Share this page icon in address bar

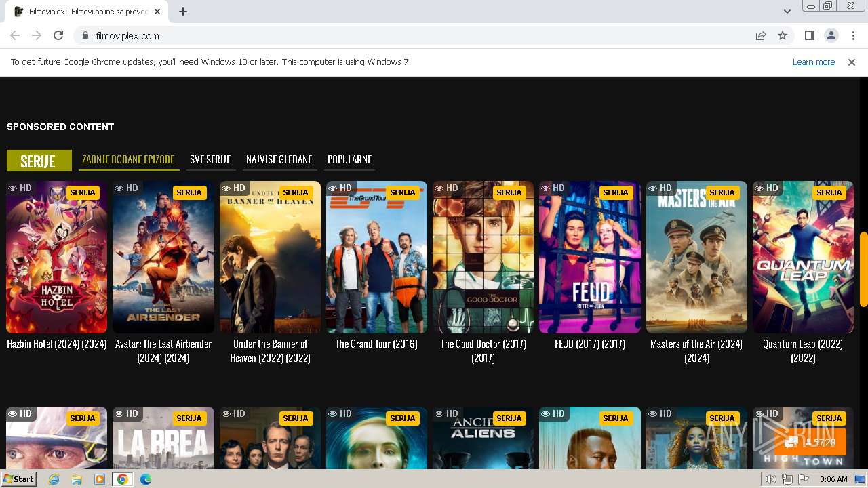(761, 36)
